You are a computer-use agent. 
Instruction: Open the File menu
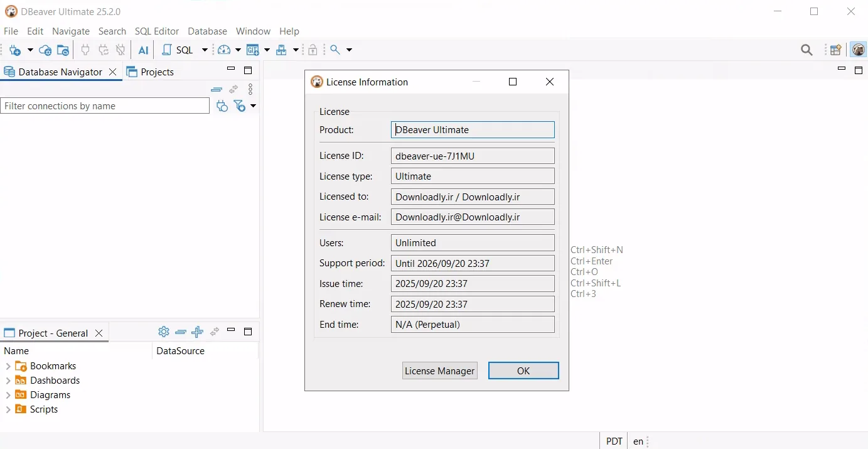click(x=11, y=31)
